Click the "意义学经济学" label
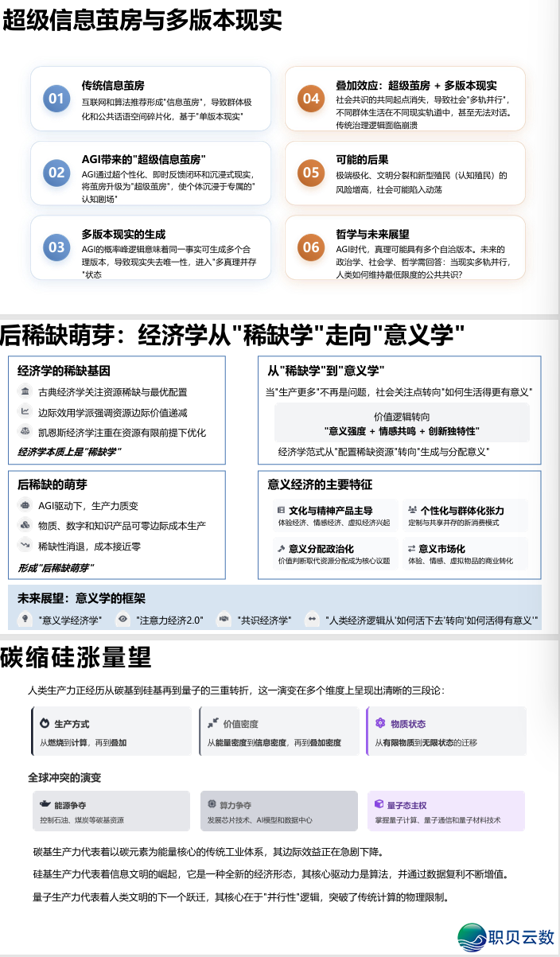 70,619
